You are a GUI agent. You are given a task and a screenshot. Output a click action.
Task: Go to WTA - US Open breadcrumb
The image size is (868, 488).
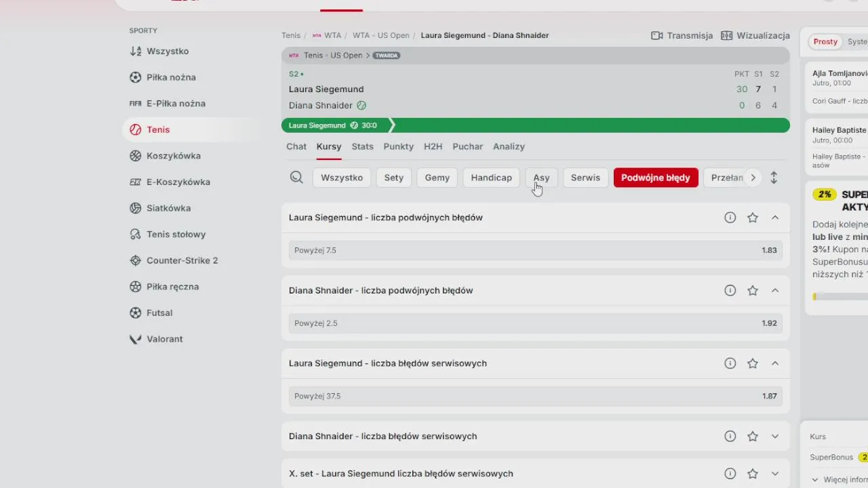pos(381,35)
